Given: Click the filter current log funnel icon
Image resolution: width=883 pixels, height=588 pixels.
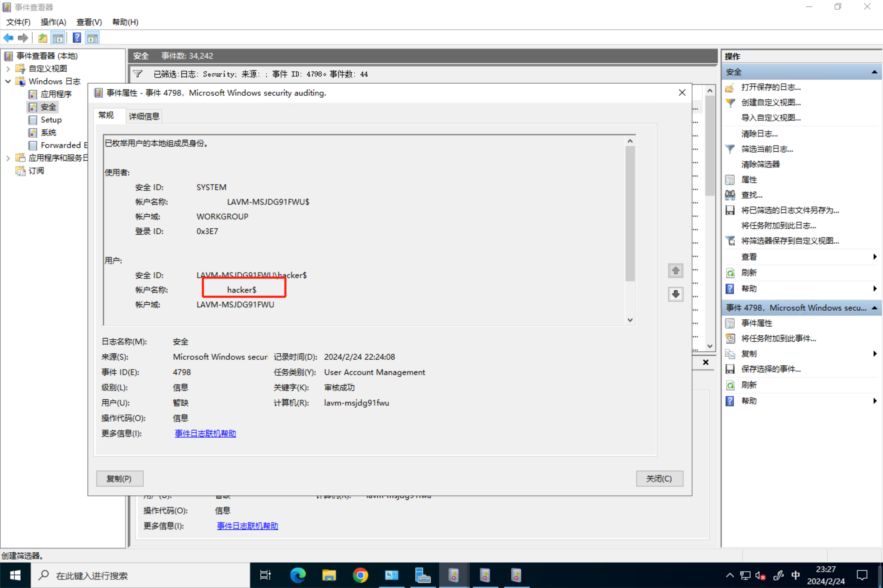Looking at the screenshot, I should point(730,149).
